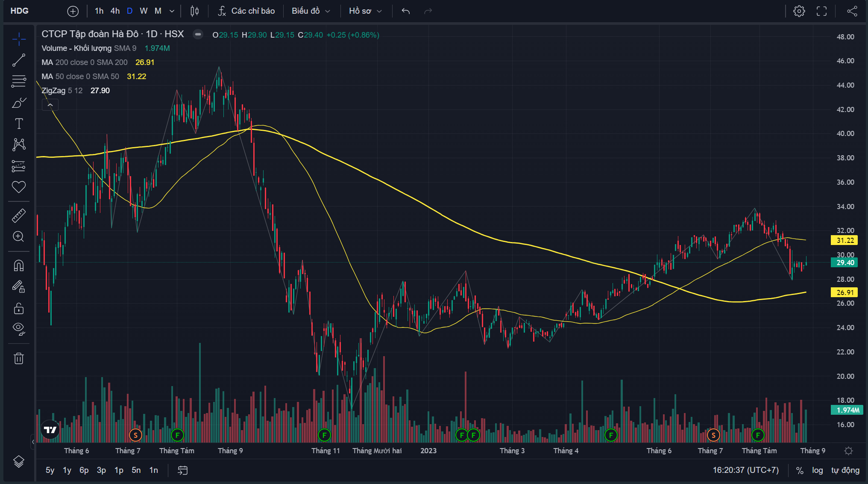Click the trash icon to remove drawings
Screen dimensions: 868x484
pyautogui.click(x=18, y=358)
